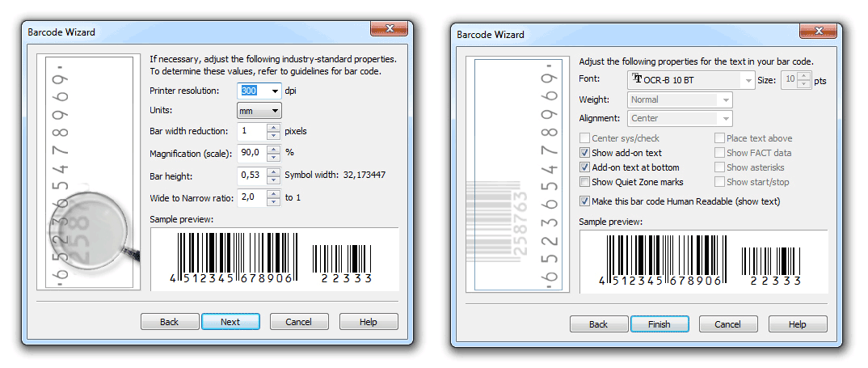Decrease Wide to Narrow ratio value
This screenshot has height=368, width=868.
(273, 201)
